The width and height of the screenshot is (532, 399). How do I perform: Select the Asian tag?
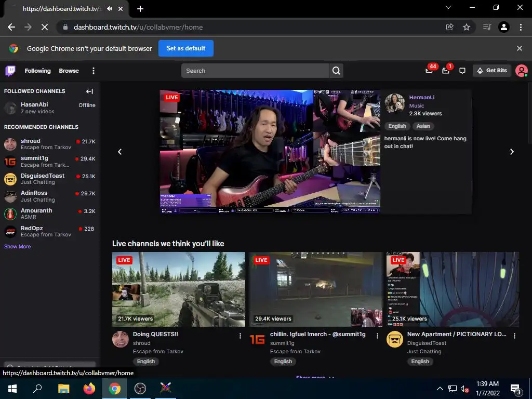[423, 126]
